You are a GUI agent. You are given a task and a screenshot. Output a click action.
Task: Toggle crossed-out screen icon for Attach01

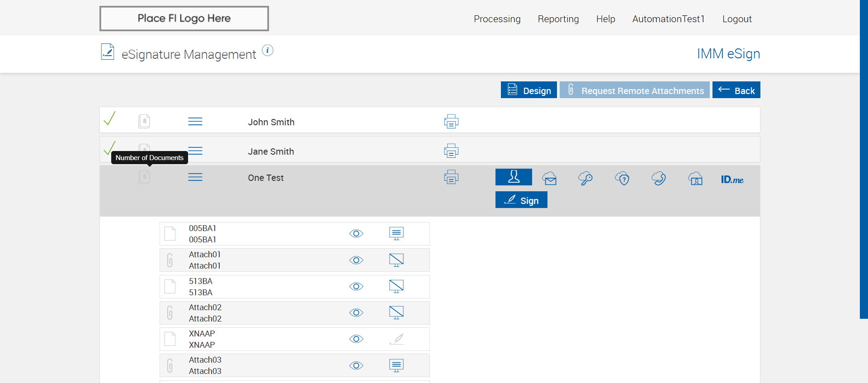point(396,260)
